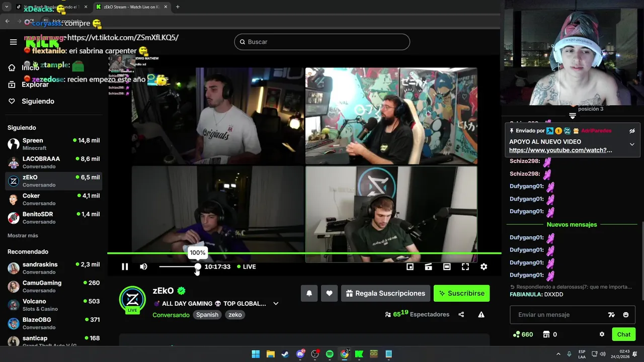Open the emote picker smiley
The width and height of the screenshot is (644, 362).
point(626,315)
